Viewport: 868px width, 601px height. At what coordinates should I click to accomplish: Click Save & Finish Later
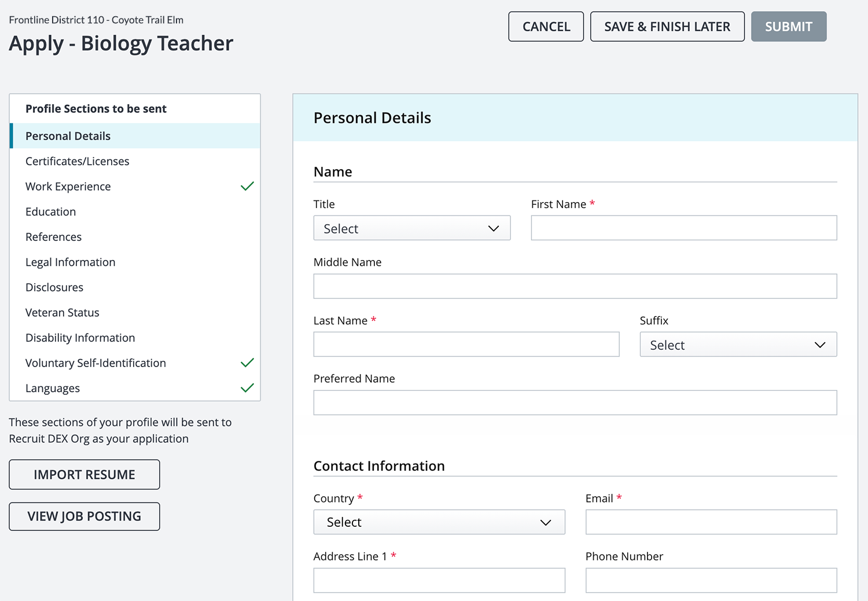coord(667,27)
